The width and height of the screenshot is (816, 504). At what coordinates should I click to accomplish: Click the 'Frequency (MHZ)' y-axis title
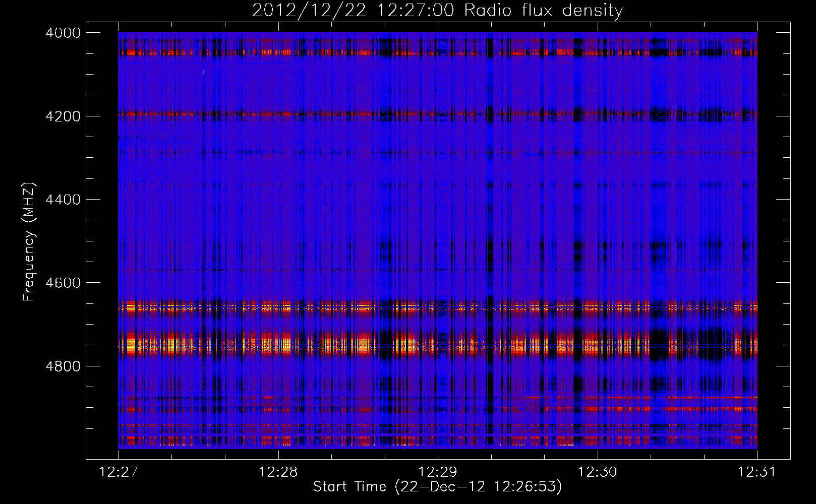29,242
